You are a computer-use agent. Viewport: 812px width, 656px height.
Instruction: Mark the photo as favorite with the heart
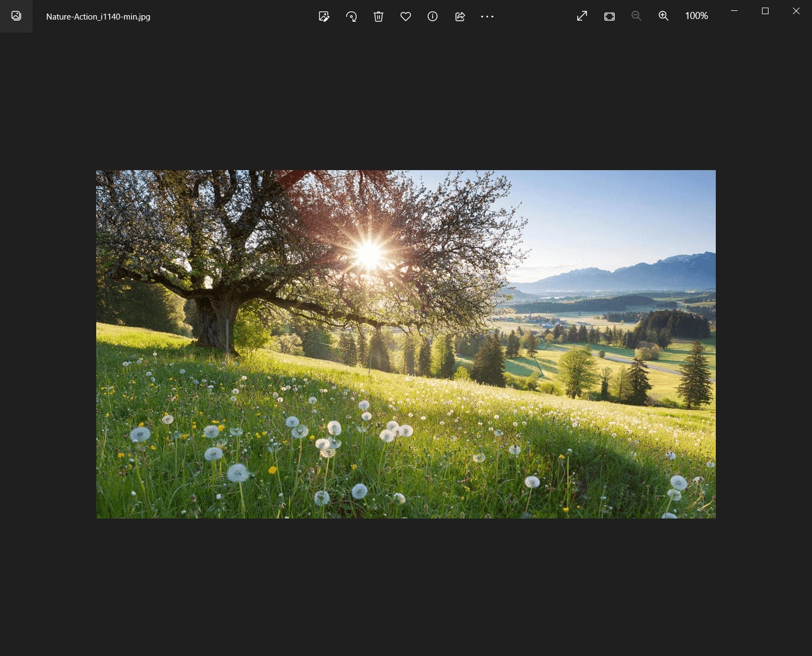pos(405,16)
